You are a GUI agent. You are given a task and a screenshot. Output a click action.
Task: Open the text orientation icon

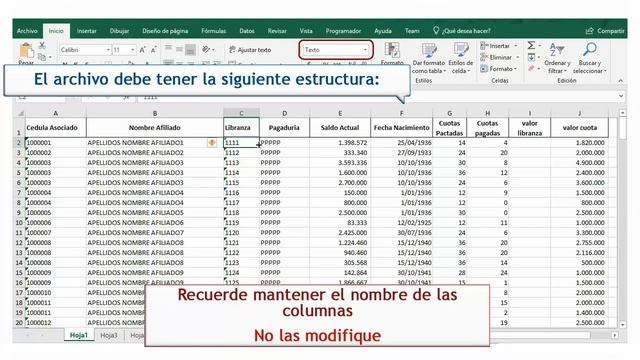click(207, 49)
